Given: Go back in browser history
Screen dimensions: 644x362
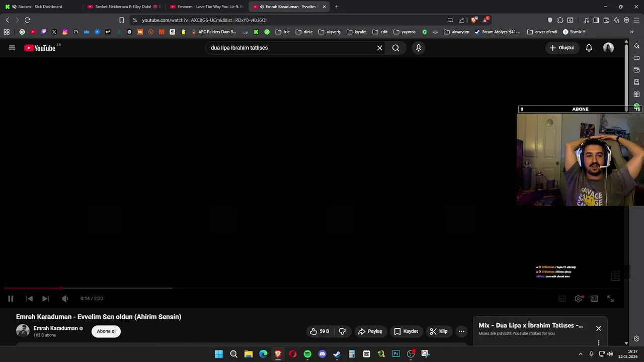Looking at the screenshot, I should pos(7,20).
